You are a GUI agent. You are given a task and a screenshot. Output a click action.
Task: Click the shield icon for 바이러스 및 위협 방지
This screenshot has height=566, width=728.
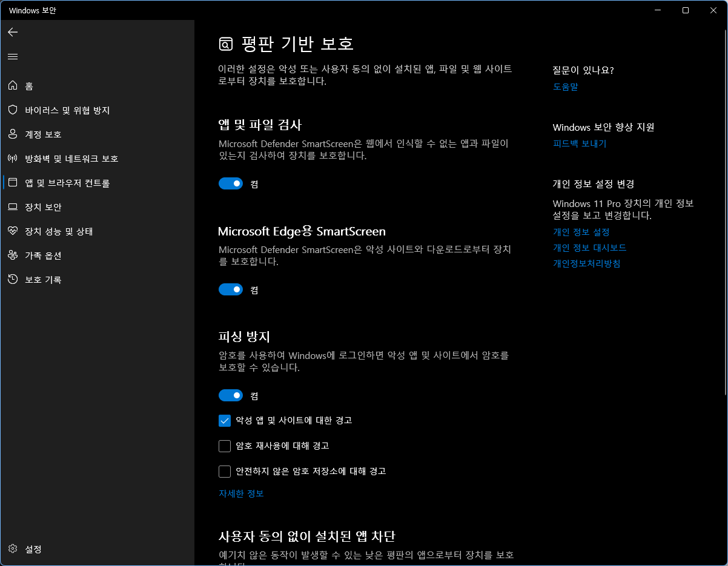[13, 110]
